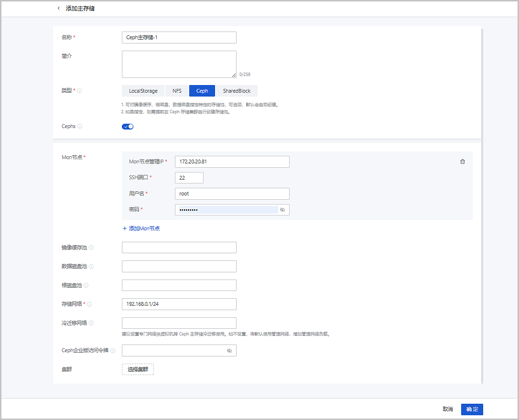
Task: Select the LocalStorage type tab
Action: point(143,91)
